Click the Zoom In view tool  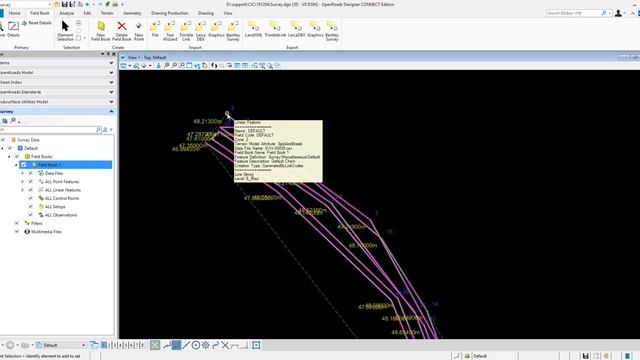pyautogui.click(x=167, y=65)
